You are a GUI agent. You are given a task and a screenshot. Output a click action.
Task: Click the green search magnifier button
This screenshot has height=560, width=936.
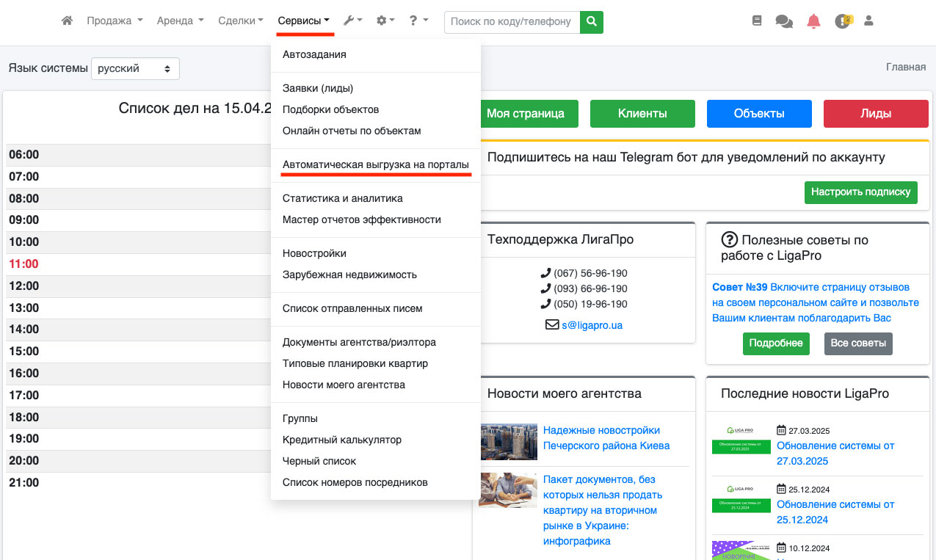(x=591, y=22)
